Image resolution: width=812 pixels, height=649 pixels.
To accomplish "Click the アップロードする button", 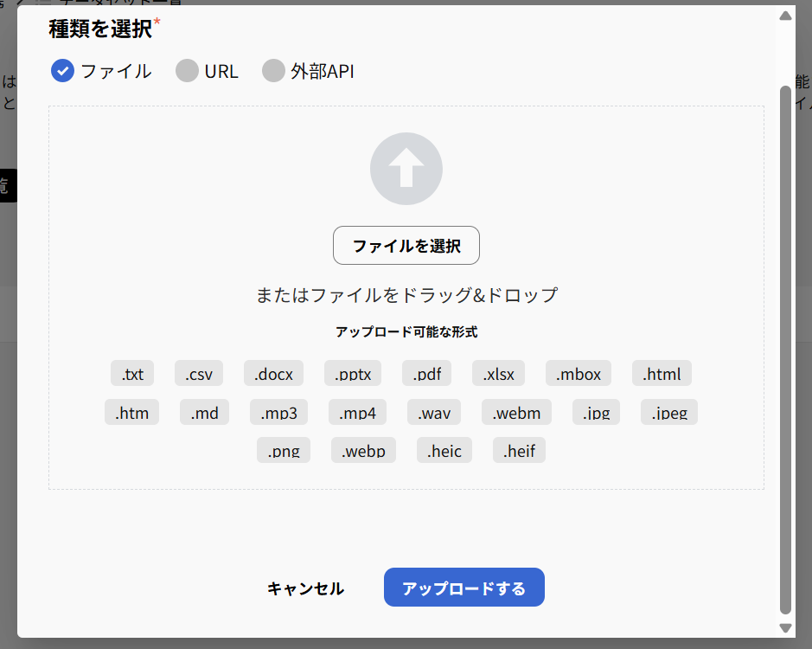I will [464, 587].
